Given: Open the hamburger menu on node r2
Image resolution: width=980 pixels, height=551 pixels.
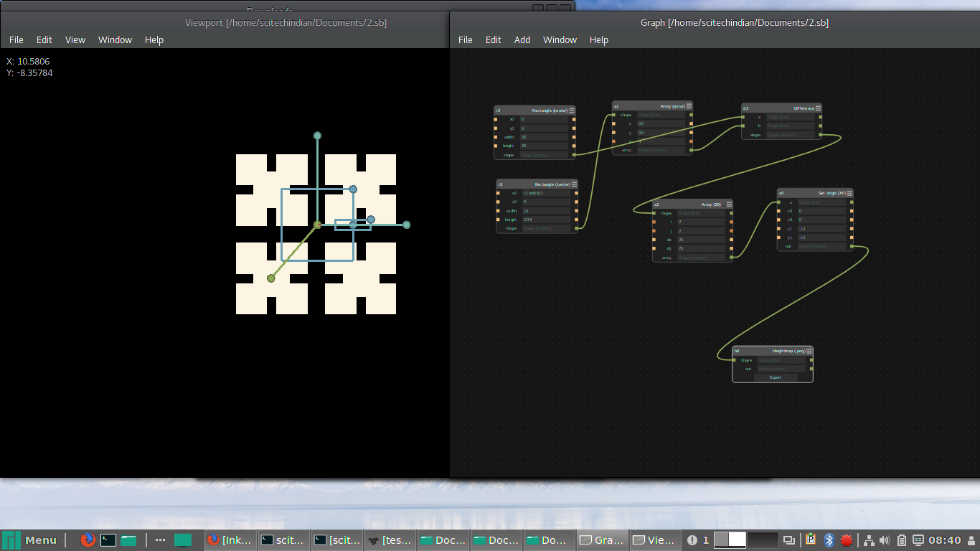Looking at the screenshot, I should click(x=572, y=110).
